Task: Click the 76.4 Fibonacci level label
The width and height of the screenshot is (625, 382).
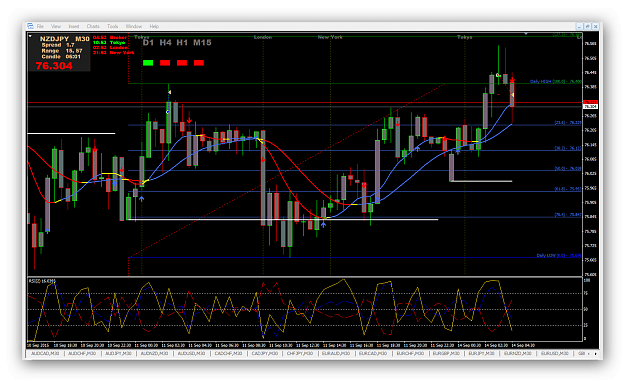Action: click(x=568, y=215)
